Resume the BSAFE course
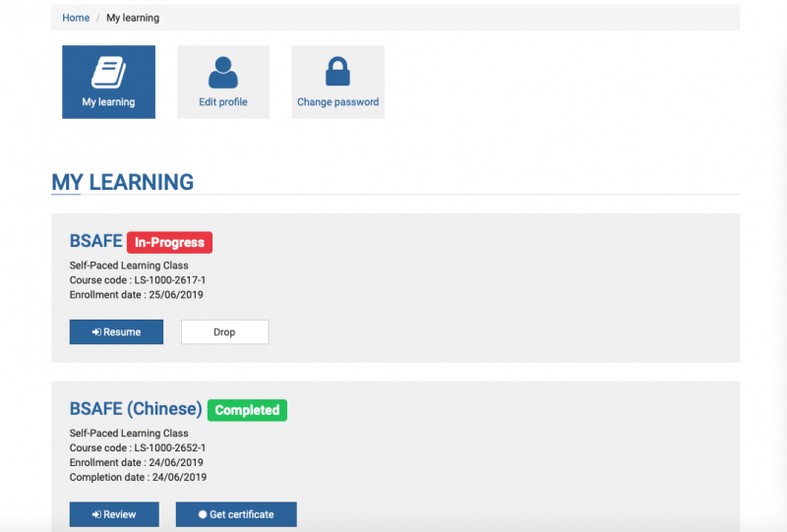 pos(116,331)
